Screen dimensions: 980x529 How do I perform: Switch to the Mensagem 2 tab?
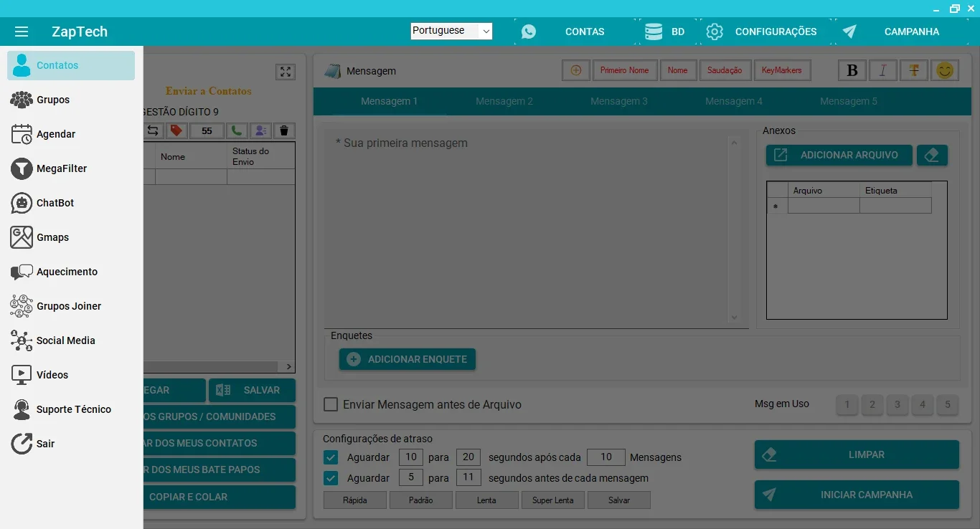[x=504, y=101]
